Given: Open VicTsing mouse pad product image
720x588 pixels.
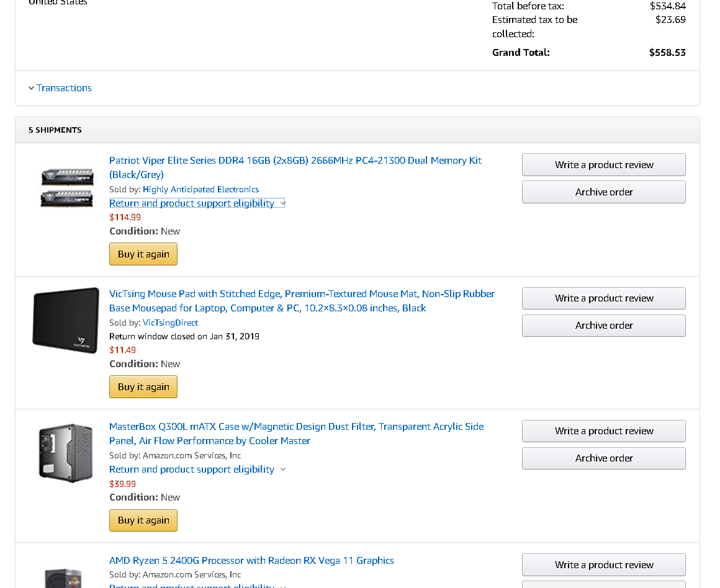Looking at the screenshot, I should coord(66,321).
